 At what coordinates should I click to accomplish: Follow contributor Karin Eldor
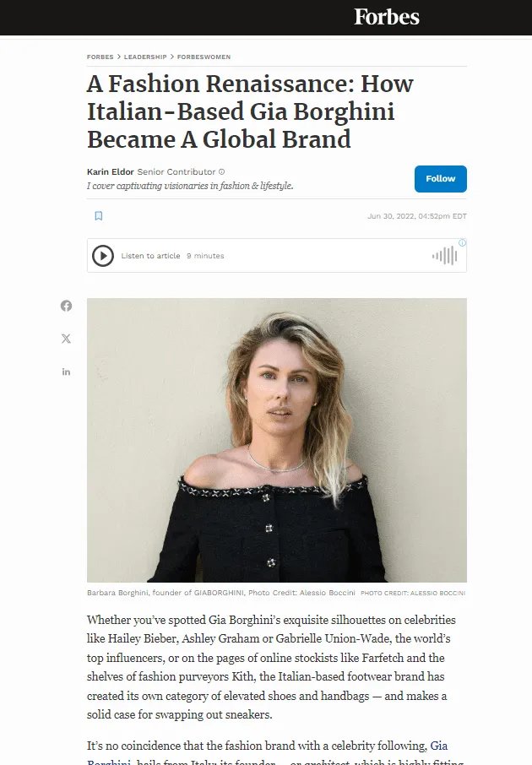(440, 179)
